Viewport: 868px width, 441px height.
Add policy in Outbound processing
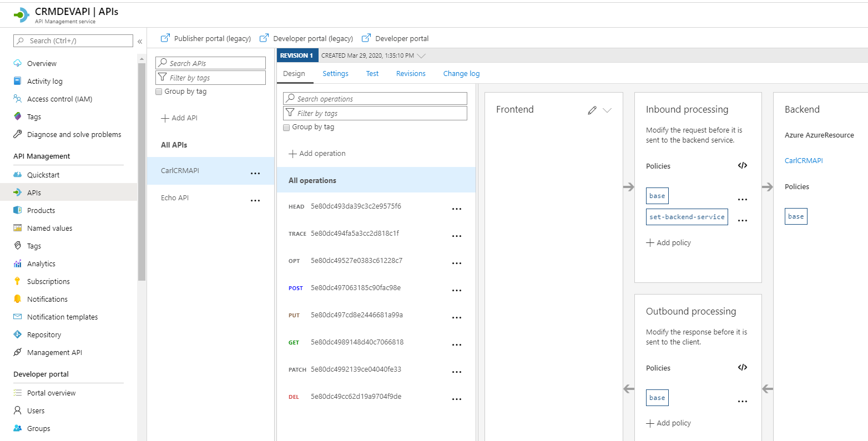(669, 423)
